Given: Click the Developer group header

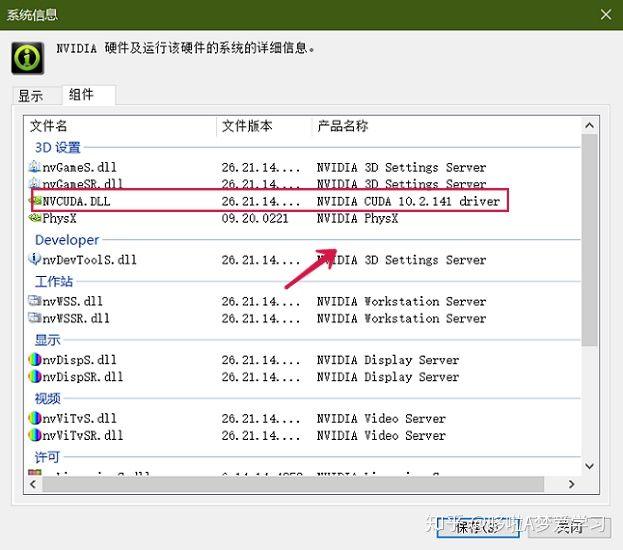Looking at the screenshot, I should coord(67,240).
